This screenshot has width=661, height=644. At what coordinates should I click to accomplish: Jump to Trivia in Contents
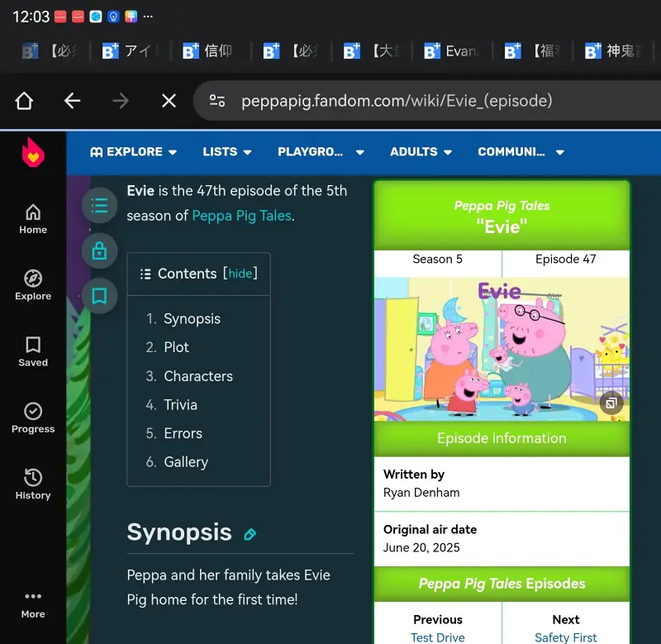click(x=180, y=405)
